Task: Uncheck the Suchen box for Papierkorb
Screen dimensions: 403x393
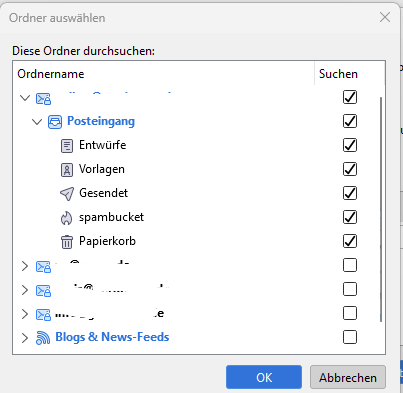Action: 350,241
